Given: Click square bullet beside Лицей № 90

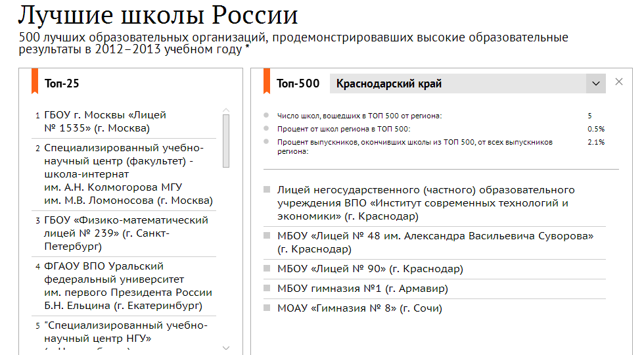Looking at the screenshot, I should tap(267, 268).
